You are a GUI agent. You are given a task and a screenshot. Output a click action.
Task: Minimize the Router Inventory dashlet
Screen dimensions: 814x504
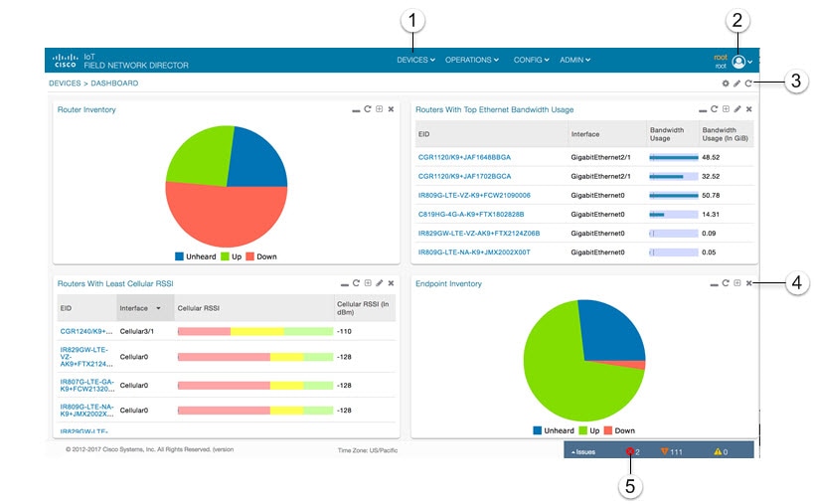(356, 110)
